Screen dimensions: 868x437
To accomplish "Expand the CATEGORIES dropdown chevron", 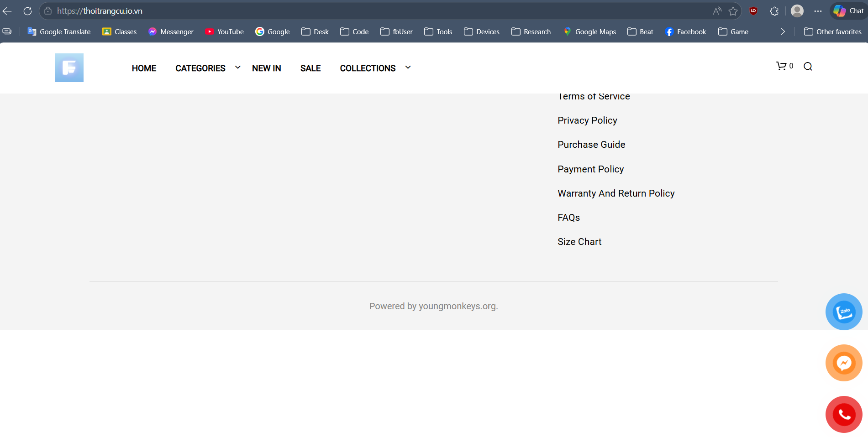I will click(237, 68).
